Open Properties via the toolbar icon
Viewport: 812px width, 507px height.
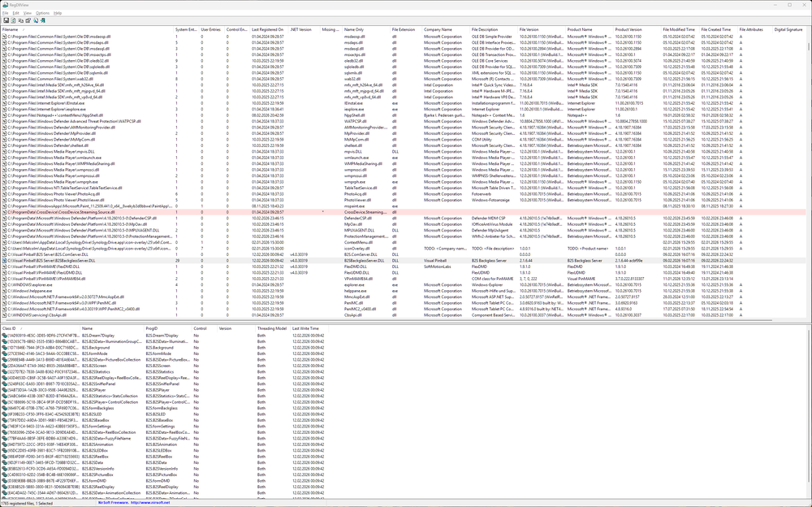click(x=28, y=20)
